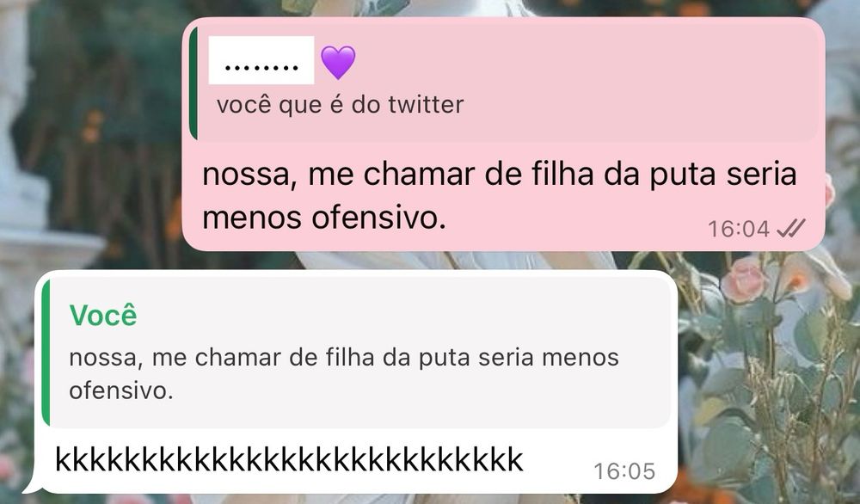Viewport: 860px width, 504px height.
Task: Click the green leaves right of white bubble
Action: pos(768,384)
